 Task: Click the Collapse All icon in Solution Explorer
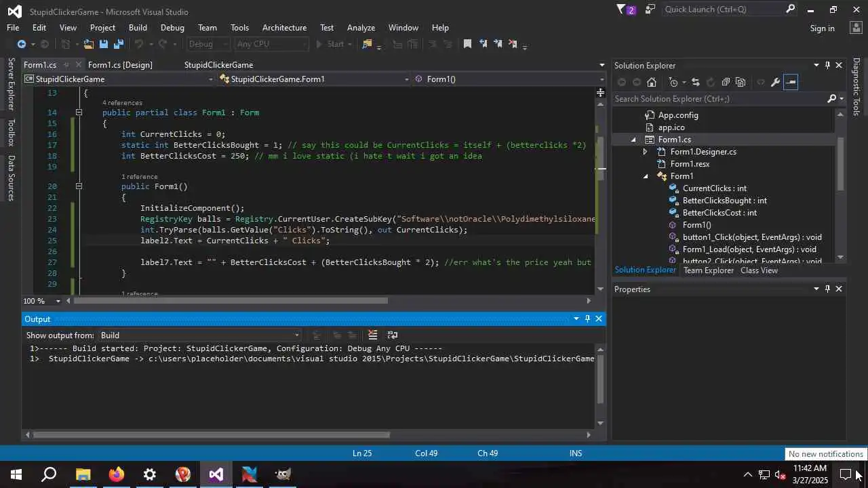726,82
